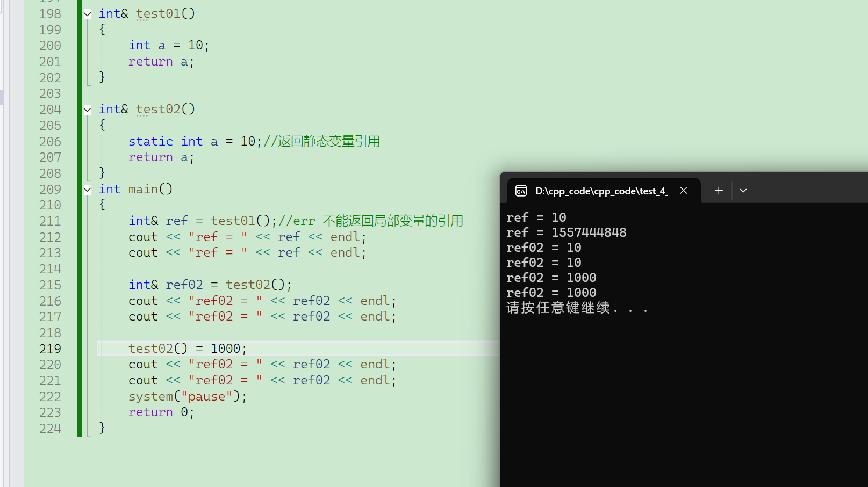Click line number 224 in the gutter
868x487 pixels.
(50, 428)
